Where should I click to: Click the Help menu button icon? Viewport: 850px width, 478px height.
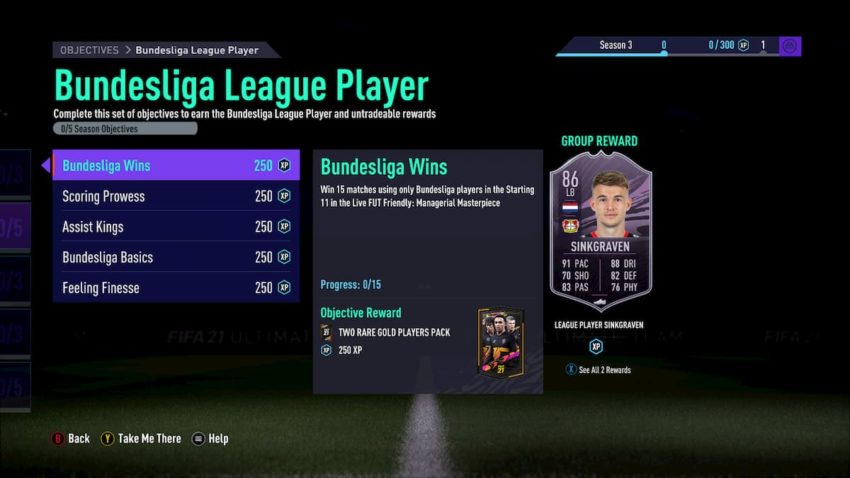click(198, 438)
